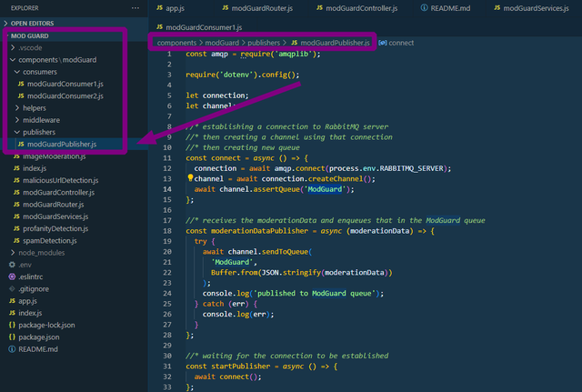Click line number 11 in the gutter

click(167, 158)
